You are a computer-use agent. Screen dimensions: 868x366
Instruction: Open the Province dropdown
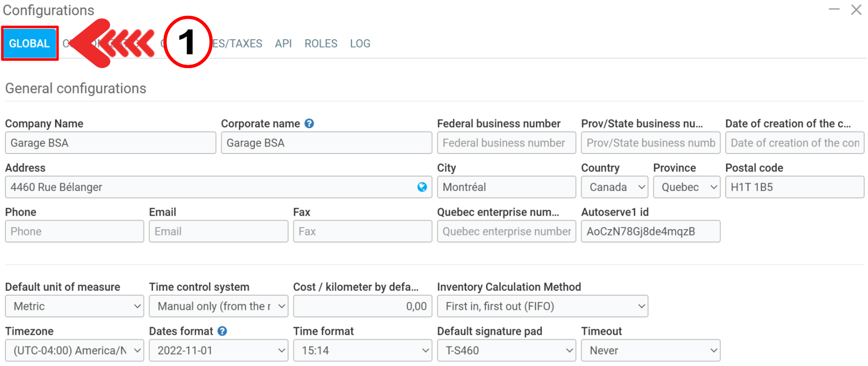tap(686, 187)
